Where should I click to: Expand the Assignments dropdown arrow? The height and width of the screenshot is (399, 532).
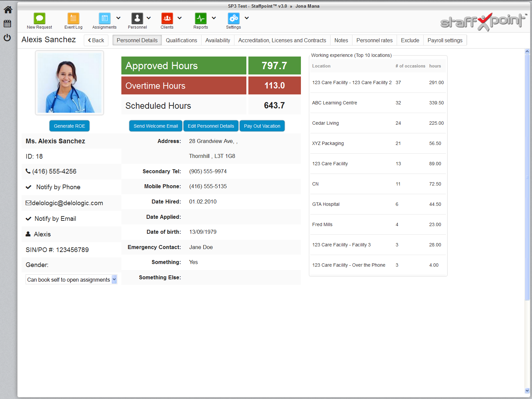pos(118,18)
